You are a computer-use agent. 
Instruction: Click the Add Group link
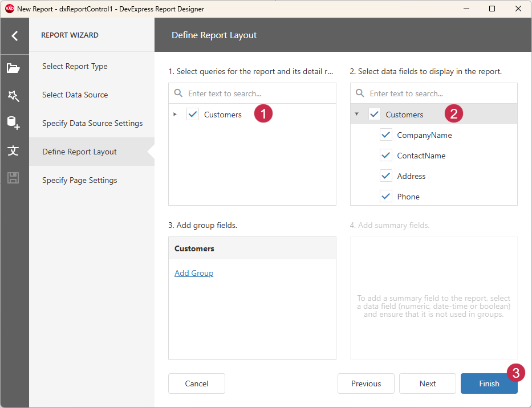(194, 273)
